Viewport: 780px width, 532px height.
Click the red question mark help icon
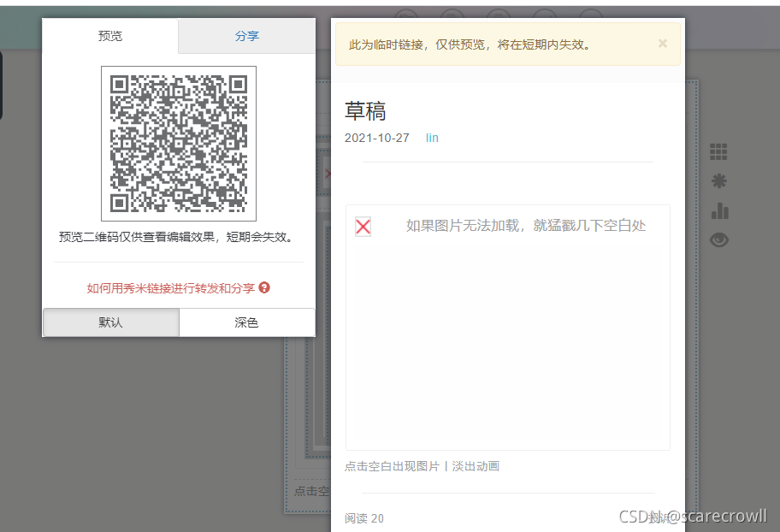coord(264,287)
